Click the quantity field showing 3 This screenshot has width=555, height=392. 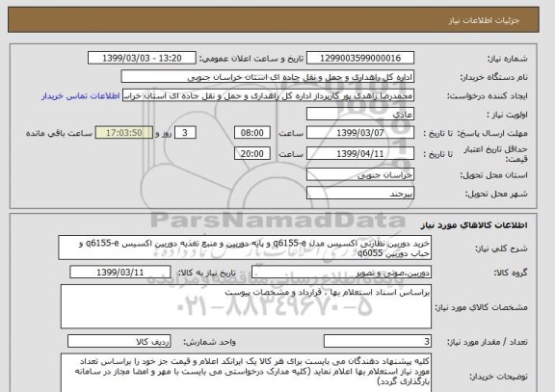pyautogui.click(x=378, y=341)
